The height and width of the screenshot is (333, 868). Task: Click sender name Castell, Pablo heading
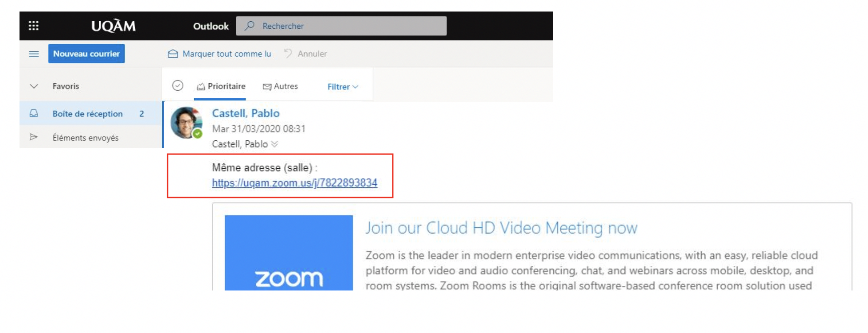[246, 113]
